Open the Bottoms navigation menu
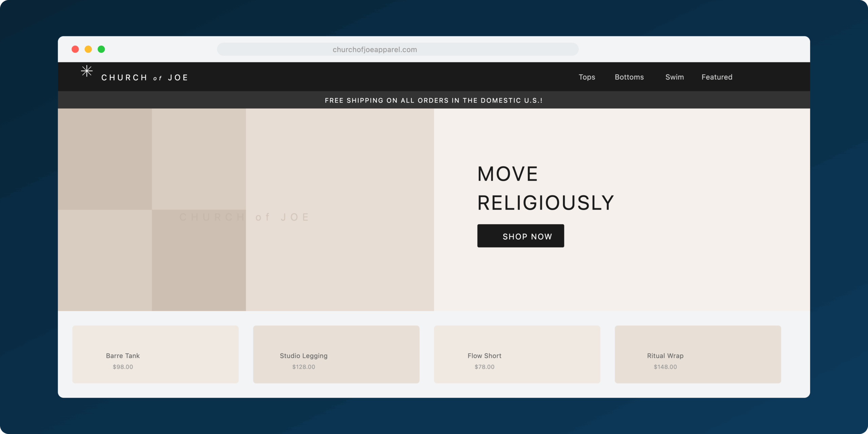Screen dimensions: 868x434 (629, 77)
